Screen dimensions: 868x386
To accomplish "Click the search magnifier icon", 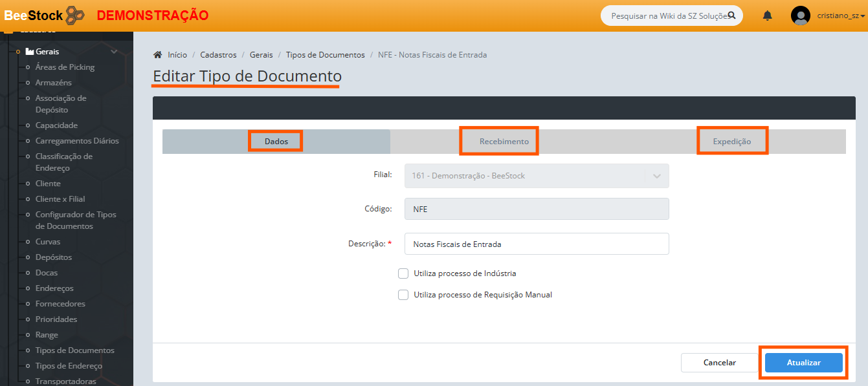I will (x=731, y=15).
